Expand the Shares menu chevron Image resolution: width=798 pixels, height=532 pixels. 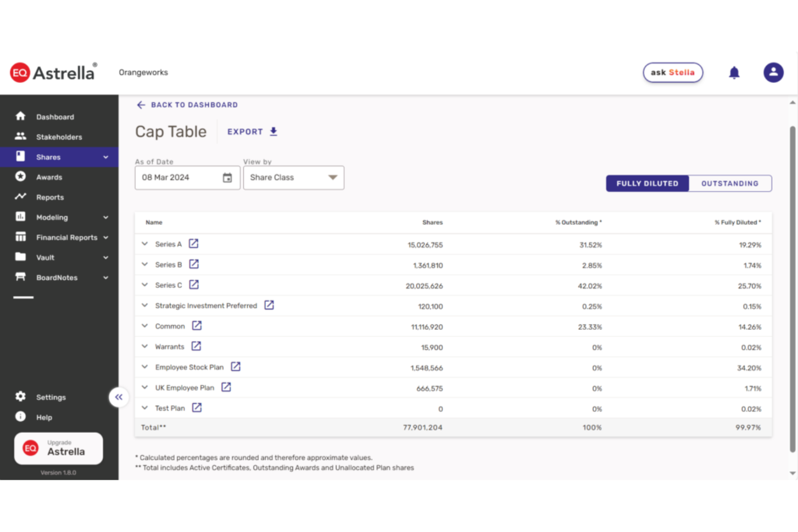(106, 157)
